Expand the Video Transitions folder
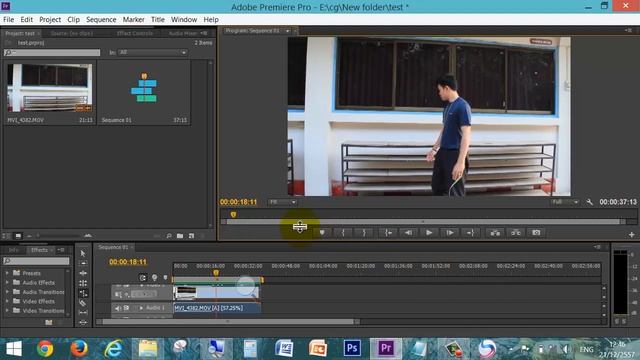Image resolution: width=640 pixels, height=360 pixels. point(7,310)
